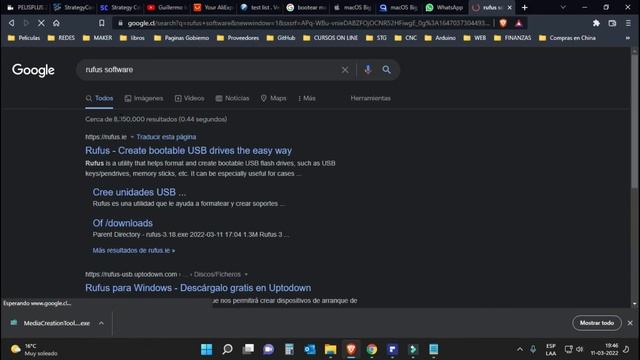Open Brave Shields lion icon in address bar
The image size is (640, 360).
coord(503,23)
